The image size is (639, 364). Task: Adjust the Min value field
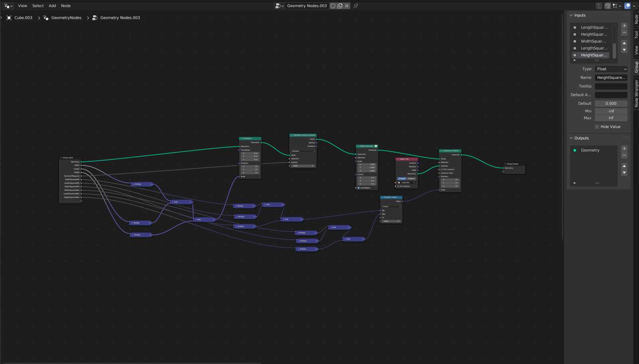click(x=611, y=111)
